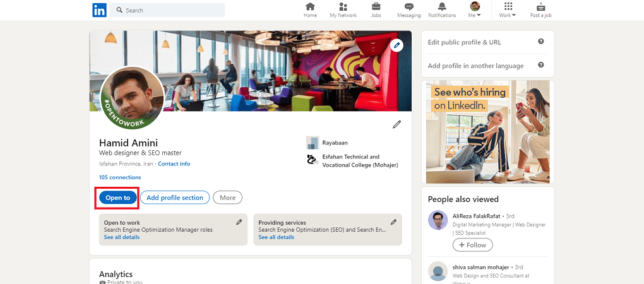See all details for Open to work

pos(122,237)
